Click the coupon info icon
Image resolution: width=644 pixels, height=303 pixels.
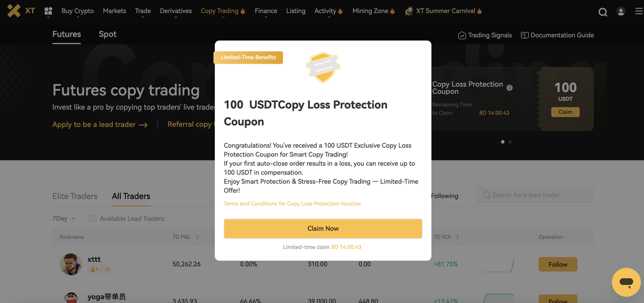510,88
